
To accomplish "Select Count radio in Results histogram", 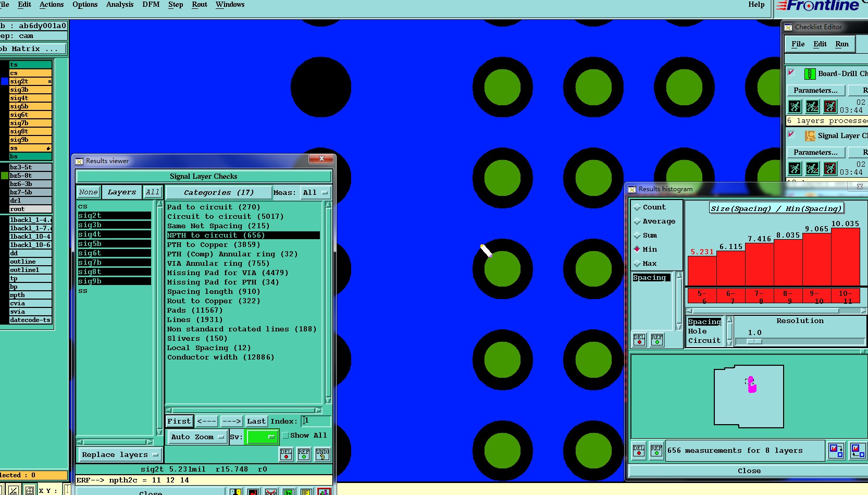I will (x=637, y=207).
